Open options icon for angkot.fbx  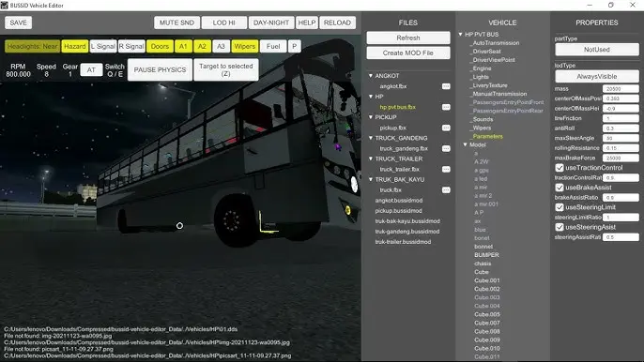pos(446,86)
